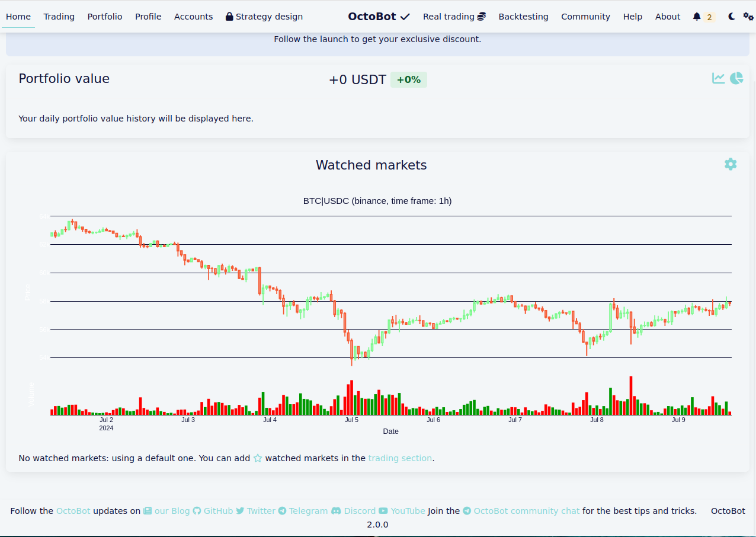The image size is (756, 537).
Task: Open the Trading tab
Action: coord(59,17)
